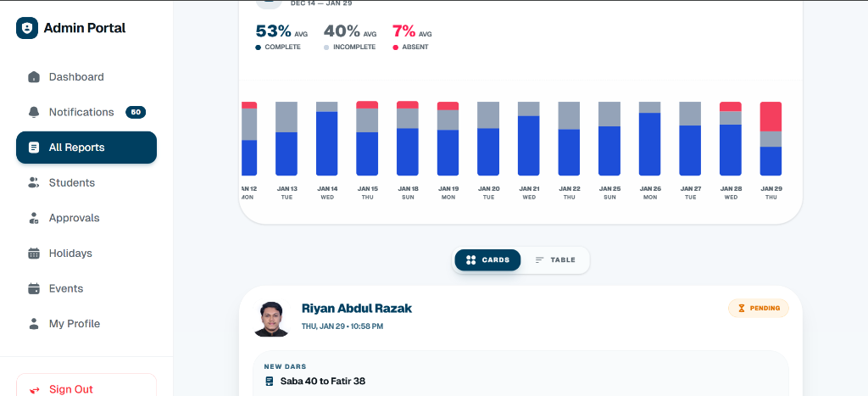Switch to Cards view
Screen dimensions: 868x396
point(488,260)
